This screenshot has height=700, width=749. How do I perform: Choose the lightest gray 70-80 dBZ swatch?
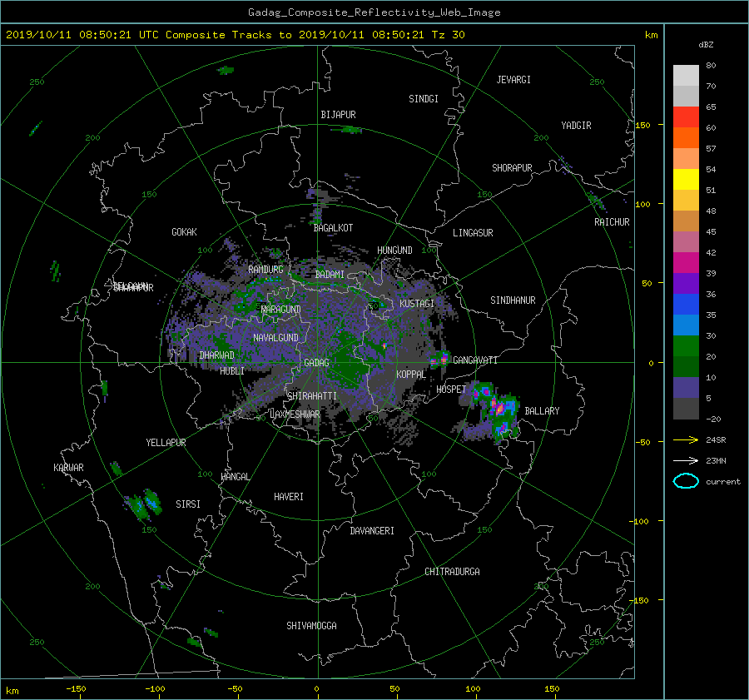pos(686,76)
